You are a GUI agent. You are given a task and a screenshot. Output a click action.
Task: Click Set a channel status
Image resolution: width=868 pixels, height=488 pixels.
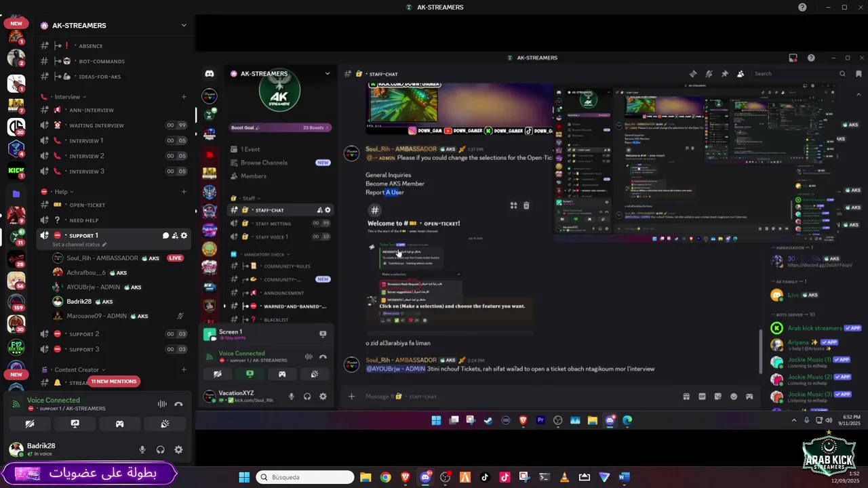click(x=79, y=245)
